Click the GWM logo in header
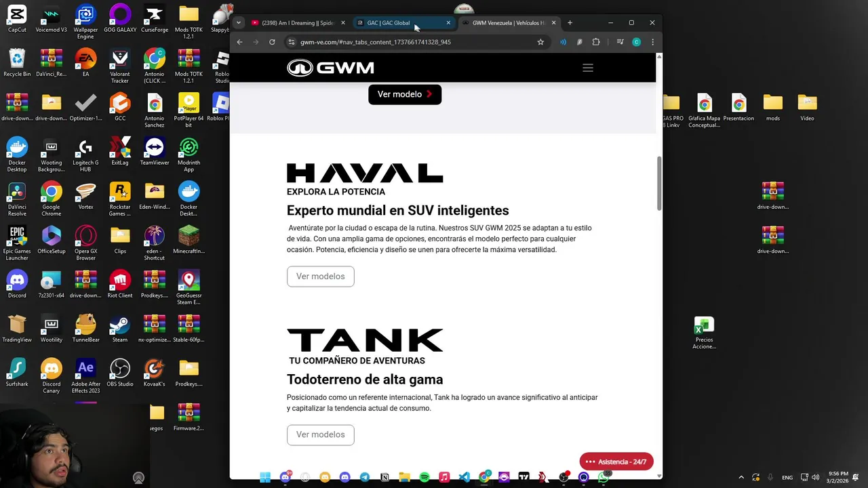Image resolution: width=868 pixels, height=488 pixels. 330,68
